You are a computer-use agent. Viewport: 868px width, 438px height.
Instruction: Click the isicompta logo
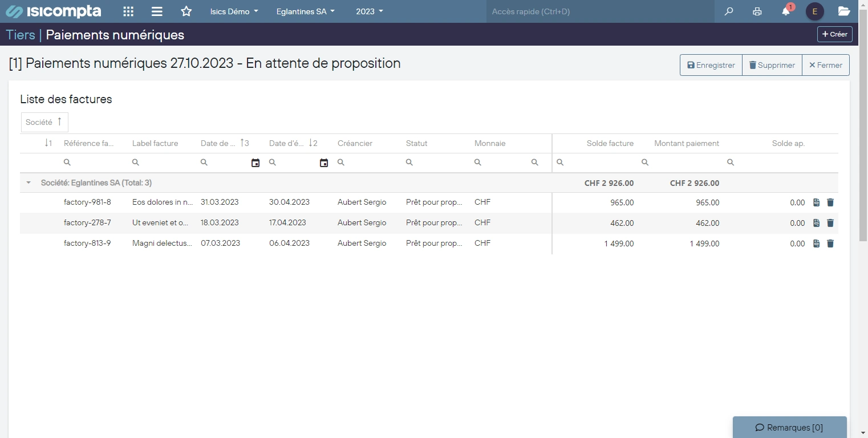pyautogui.click(x=54, y=11)
